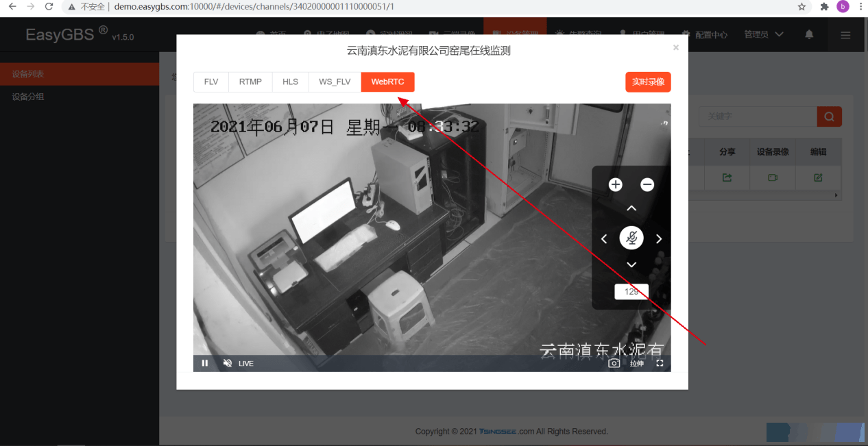868x446 pixels.
Task: Zoom in with the PTZ plus icon
Action: [616, 184]
